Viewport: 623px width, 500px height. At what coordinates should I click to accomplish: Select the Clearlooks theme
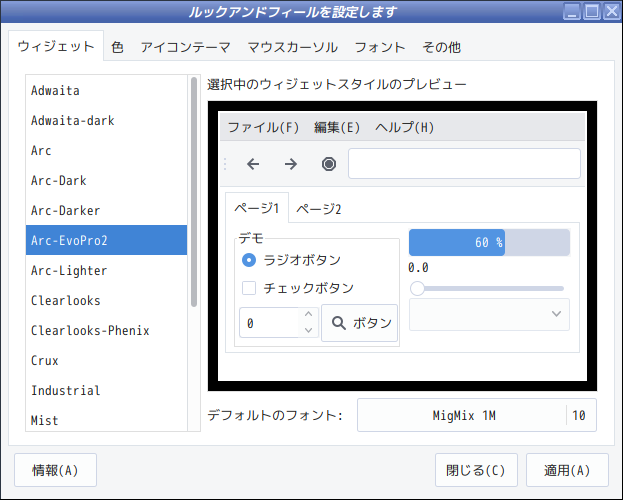click(106, 300)
